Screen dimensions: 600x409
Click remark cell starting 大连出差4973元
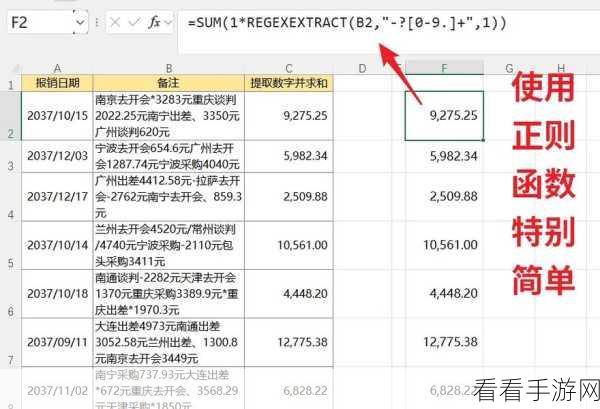coord(168,342)
